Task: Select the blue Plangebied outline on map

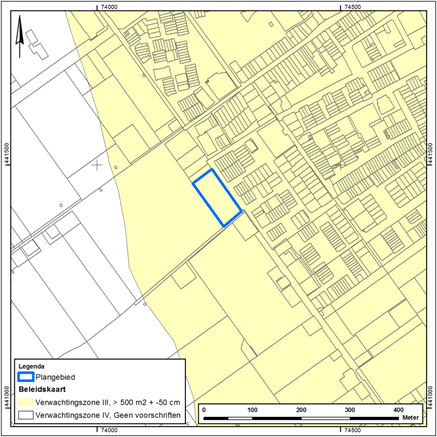Action: [217, 198]
